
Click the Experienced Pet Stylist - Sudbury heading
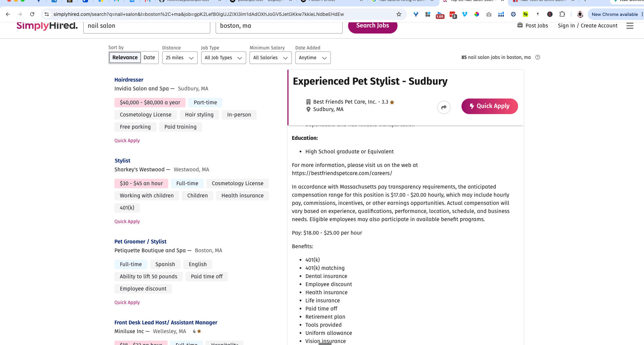[370, 81]
